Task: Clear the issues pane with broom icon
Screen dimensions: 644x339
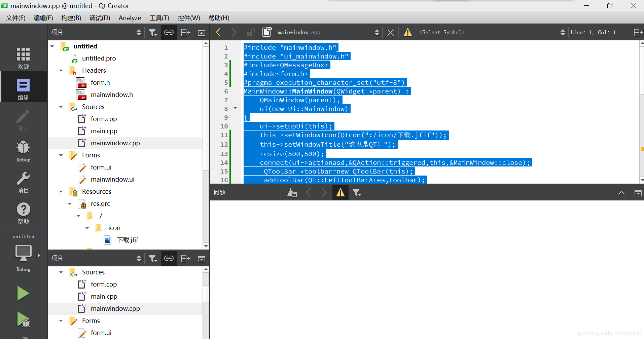Action: (292, 192)
